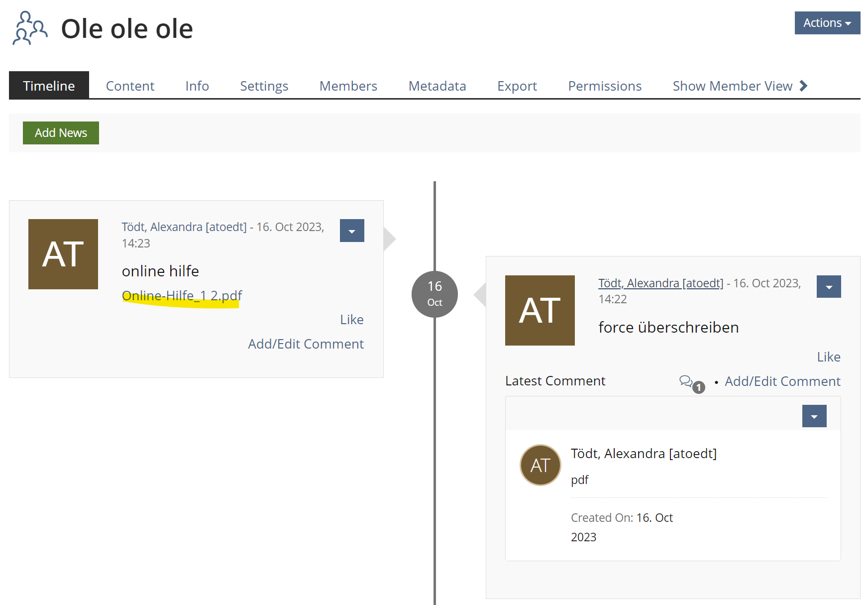Expand the dropdown on online hilfe post
Viewport: 868px width, 605px height.
coord(352,231)
